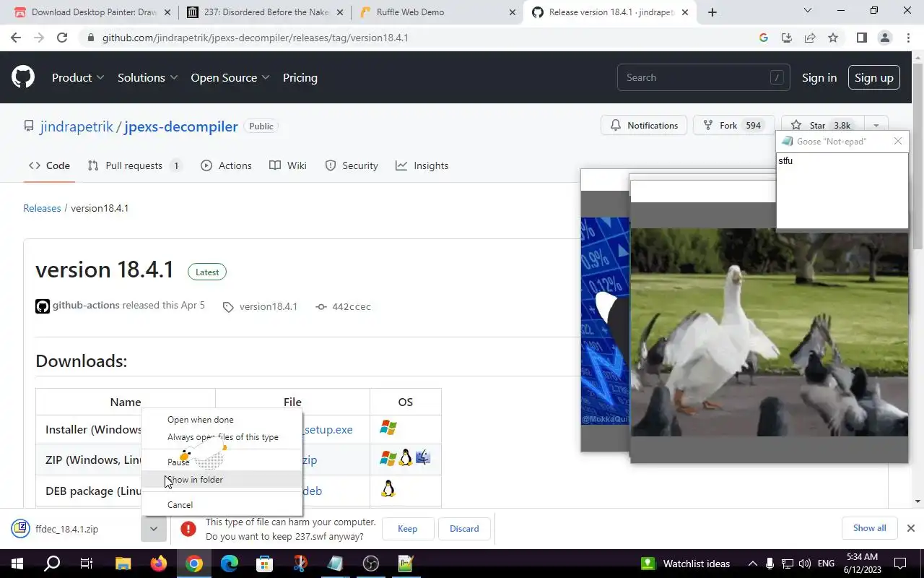Expand the Solutions menu

click(148, 77)
